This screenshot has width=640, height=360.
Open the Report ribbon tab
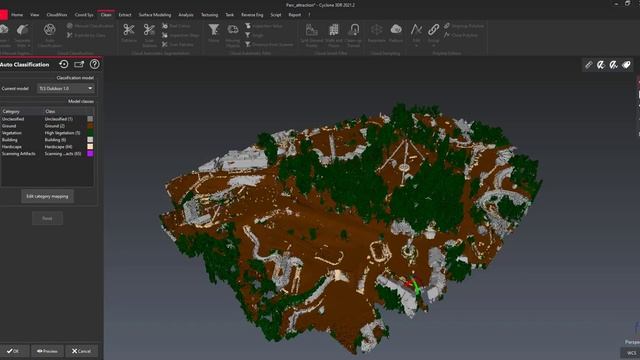point(294,15)
